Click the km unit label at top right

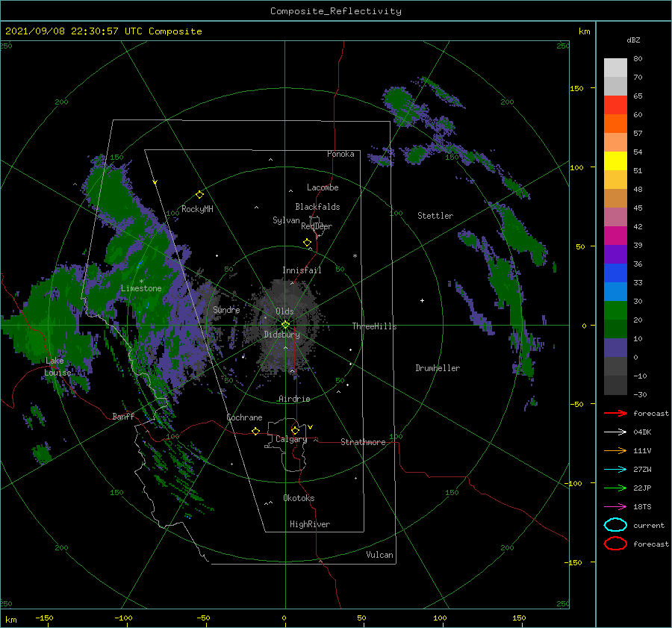point(584,31)
